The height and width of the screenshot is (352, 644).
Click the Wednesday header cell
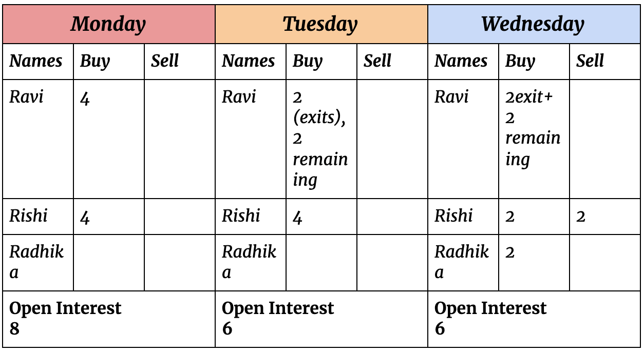(x=534, y=24)
